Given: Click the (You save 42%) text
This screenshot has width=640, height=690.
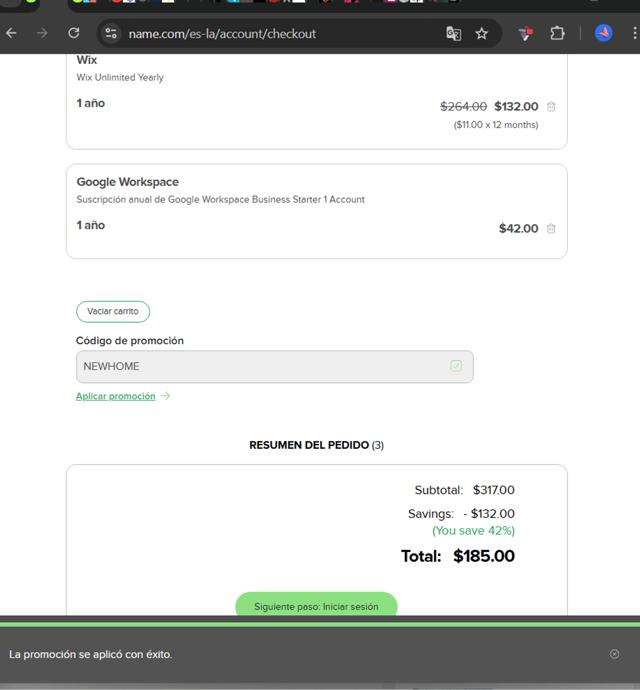Looking at the screenshot, I should 474,531.
